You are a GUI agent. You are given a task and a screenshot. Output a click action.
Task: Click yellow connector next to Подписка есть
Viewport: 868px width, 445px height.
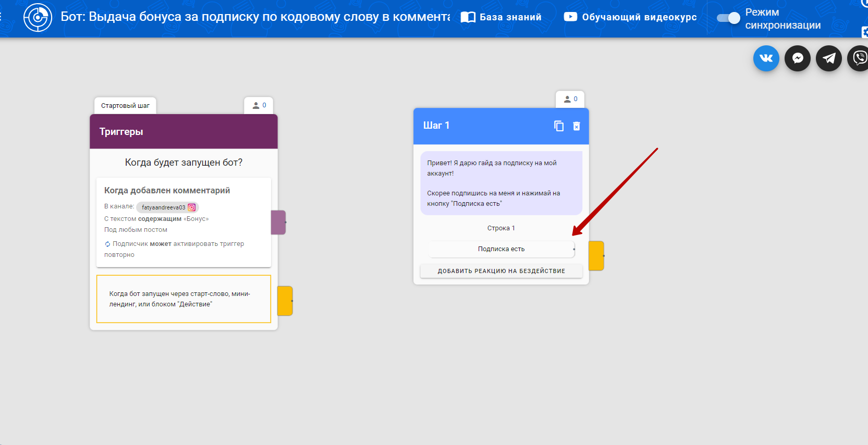596,256
